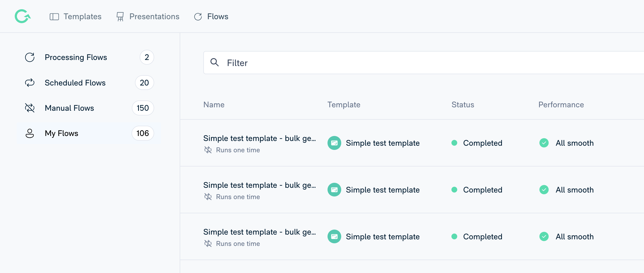The image size is (644, 273).
Task: Click first row's Completed text
Action: pos(483,143)
